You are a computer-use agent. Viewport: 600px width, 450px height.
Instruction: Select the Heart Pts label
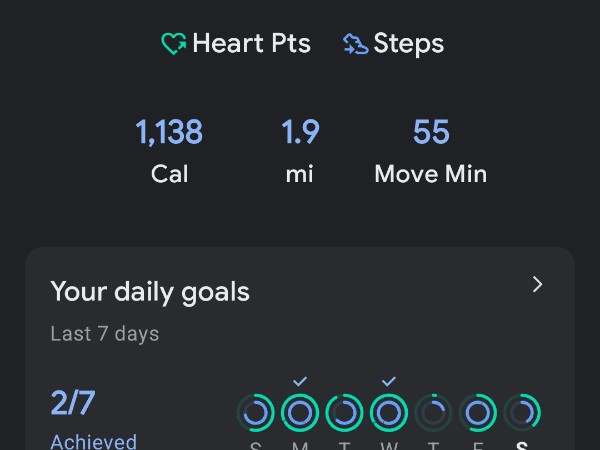(x=251, y=44)
